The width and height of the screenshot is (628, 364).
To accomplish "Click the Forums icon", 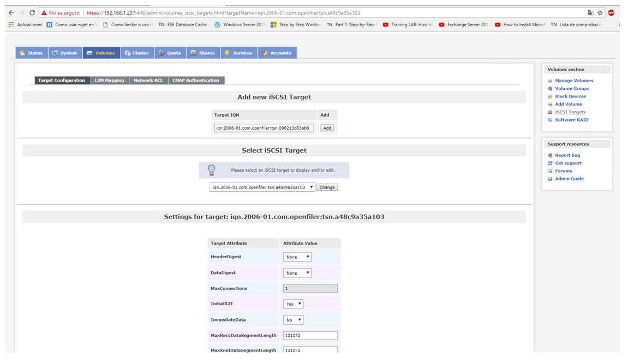I will (550, 171).
